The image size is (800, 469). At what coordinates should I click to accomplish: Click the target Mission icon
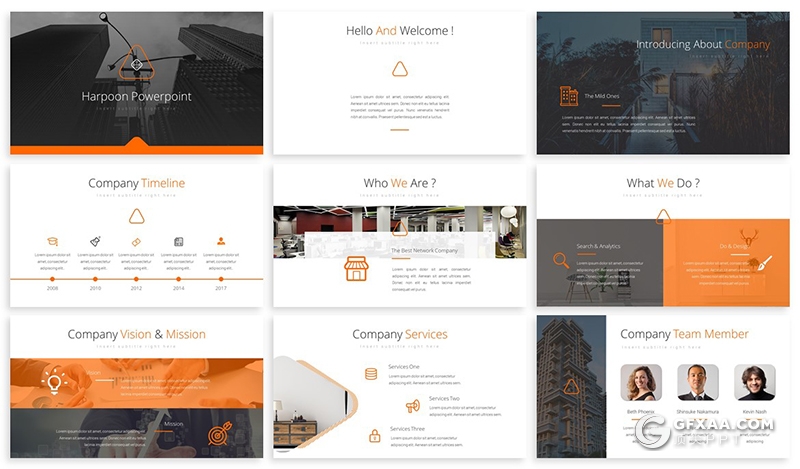pos(218,435)
